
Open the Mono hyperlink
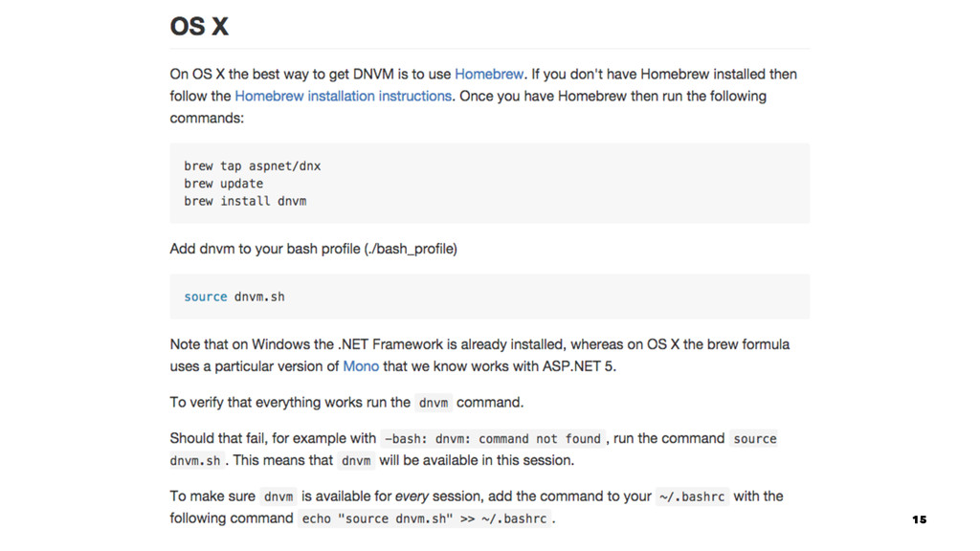click(361, 366)
